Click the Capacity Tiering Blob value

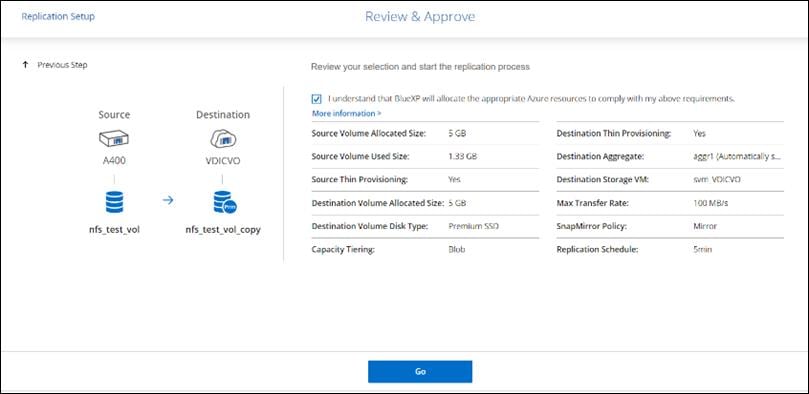(457, 249)
